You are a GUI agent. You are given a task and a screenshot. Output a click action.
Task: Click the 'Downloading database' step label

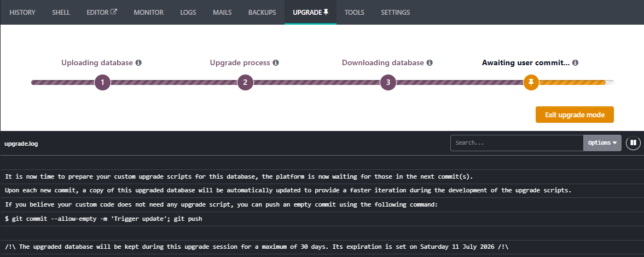(x=383, y=63)
